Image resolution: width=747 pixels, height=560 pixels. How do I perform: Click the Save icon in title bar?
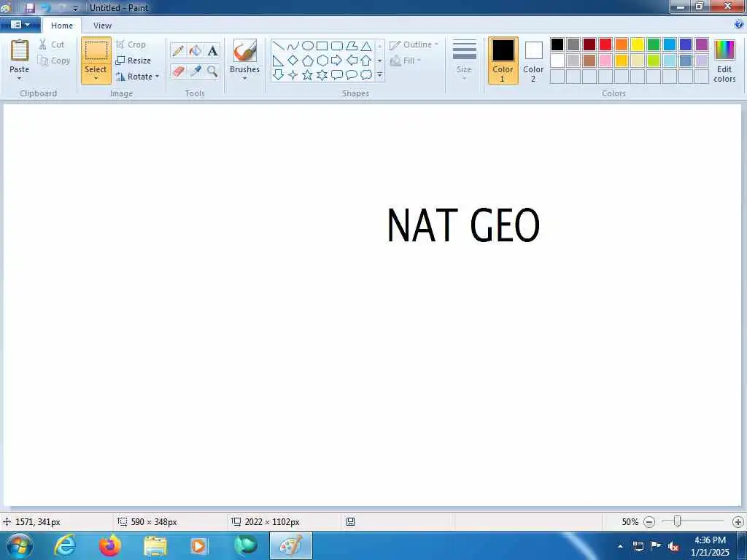pyautogui.click(x=29, y=7)
